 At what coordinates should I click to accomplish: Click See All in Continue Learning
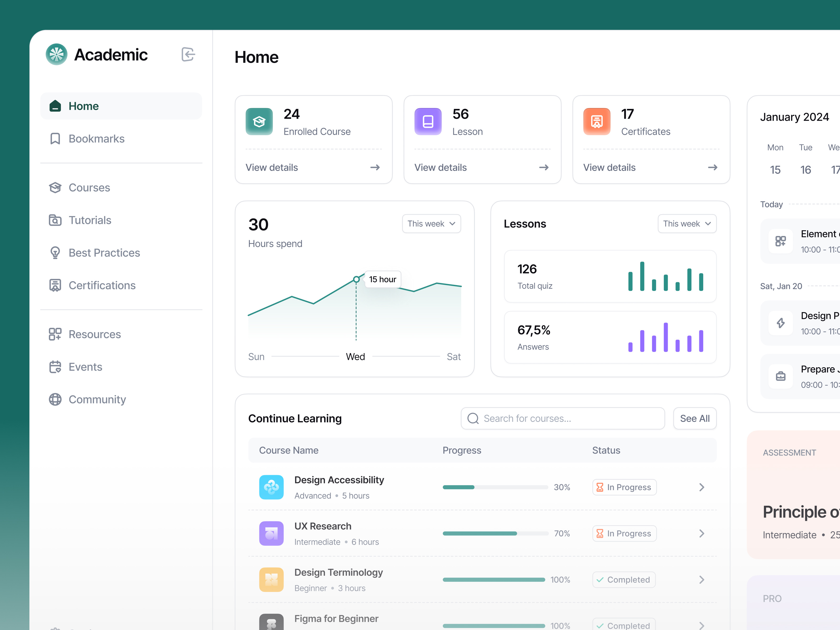(695, 418)
